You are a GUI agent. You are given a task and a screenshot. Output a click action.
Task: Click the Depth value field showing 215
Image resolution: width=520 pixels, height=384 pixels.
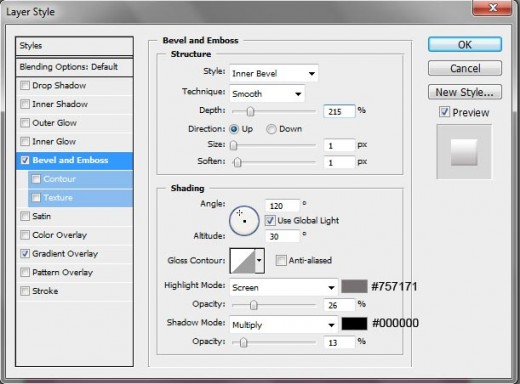[339, 111]
